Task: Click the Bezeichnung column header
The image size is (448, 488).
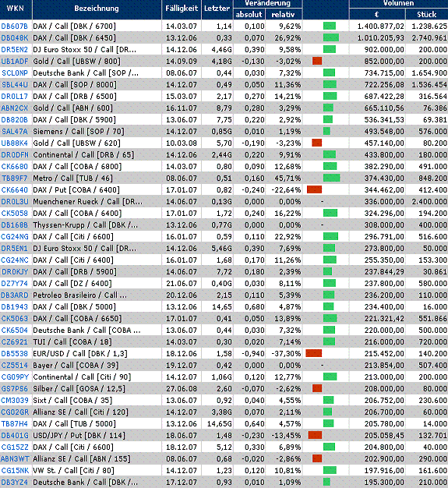Action: (97, 9)
